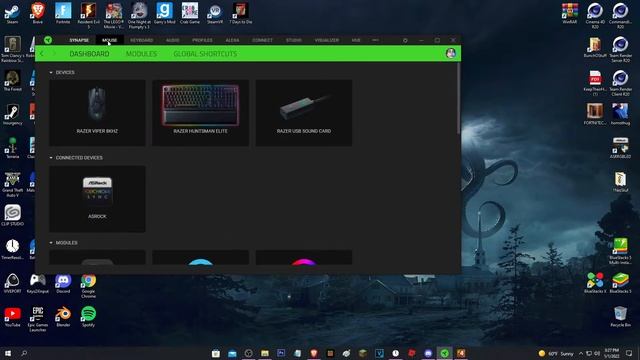The height and width of the screenshot is (360, 640).
Task: Open the Razer Huntsman Elite device card
Action: pyautogui.click(x=200, y=113)
